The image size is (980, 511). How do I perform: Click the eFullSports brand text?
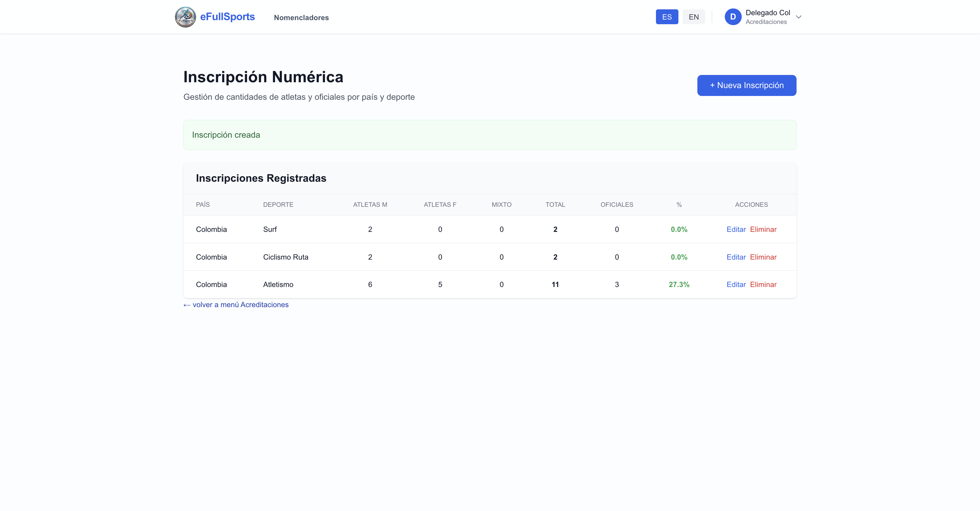click(x=227, y=17)
